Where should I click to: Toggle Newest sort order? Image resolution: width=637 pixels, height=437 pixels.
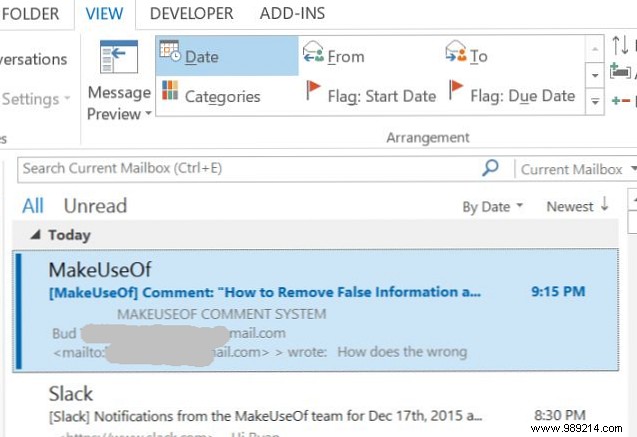point(578,206)
